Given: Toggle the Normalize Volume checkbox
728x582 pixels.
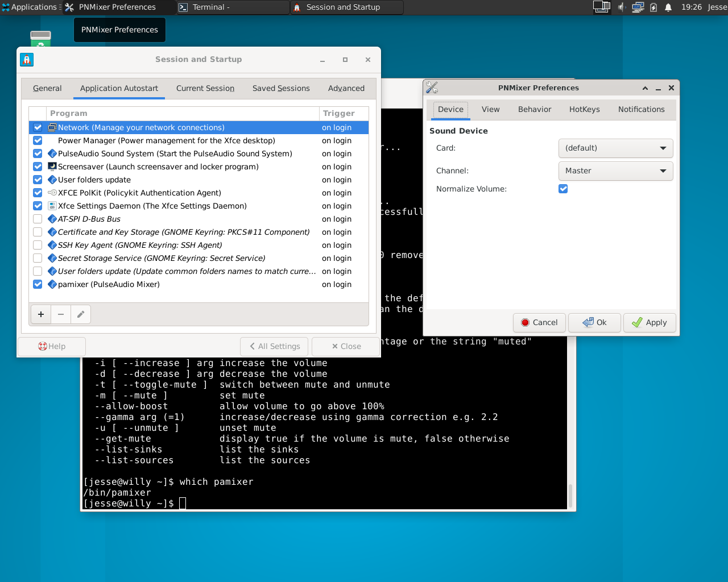Looking at the screenshot, I should point(563,189).
